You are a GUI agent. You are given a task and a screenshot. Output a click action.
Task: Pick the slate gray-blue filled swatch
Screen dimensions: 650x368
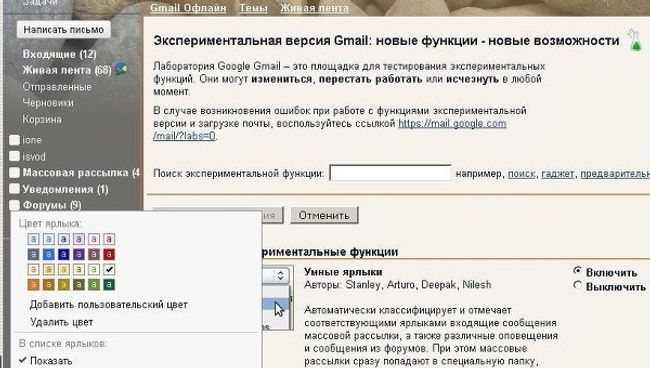pos(34,254)
